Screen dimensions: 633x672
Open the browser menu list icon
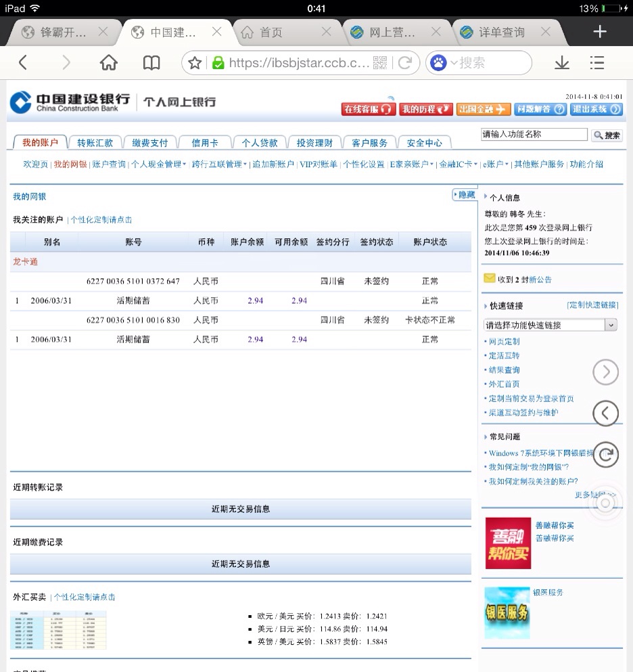tap(596, 63)
